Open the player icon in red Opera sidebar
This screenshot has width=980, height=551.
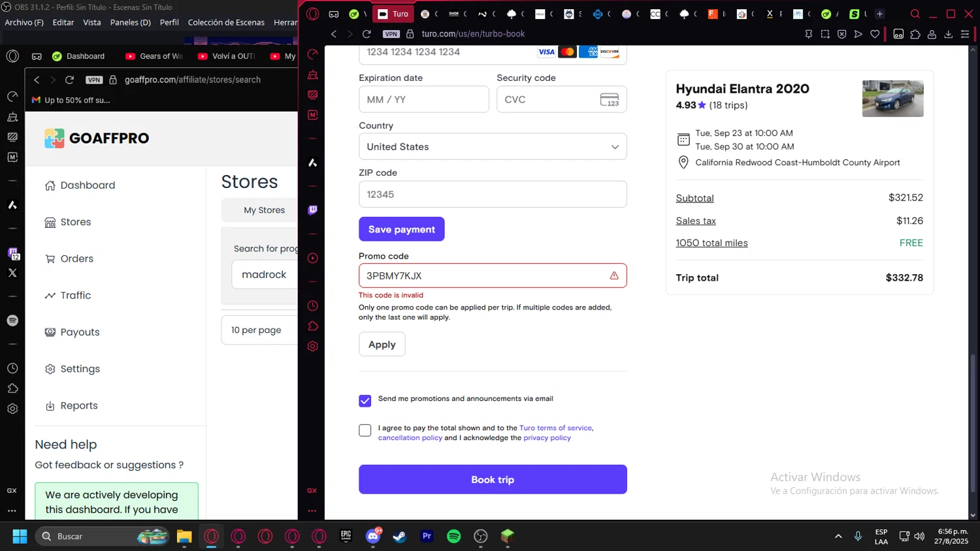[x=313, y=258]
